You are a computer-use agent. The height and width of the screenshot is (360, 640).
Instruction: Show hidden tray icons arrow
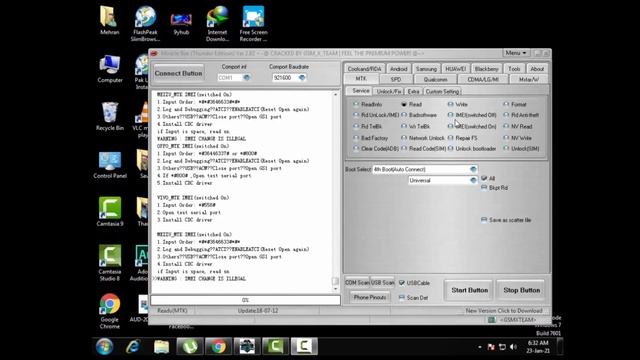point(480,347)
